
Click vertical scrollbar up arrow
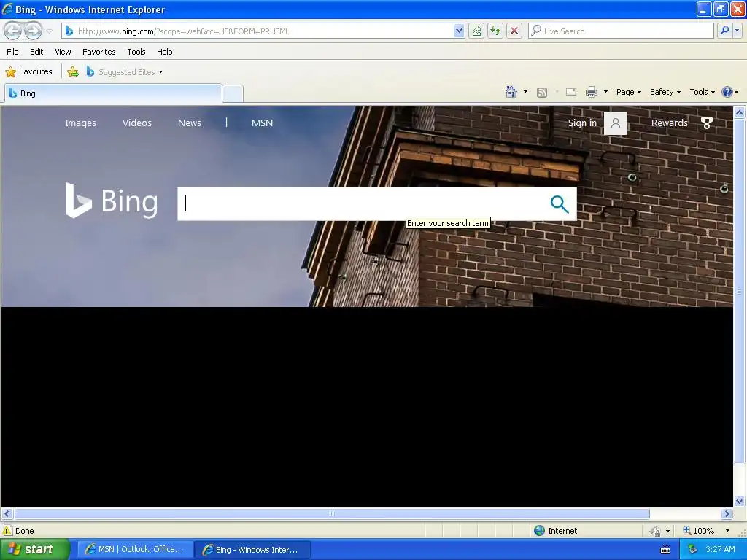(740, 113)
